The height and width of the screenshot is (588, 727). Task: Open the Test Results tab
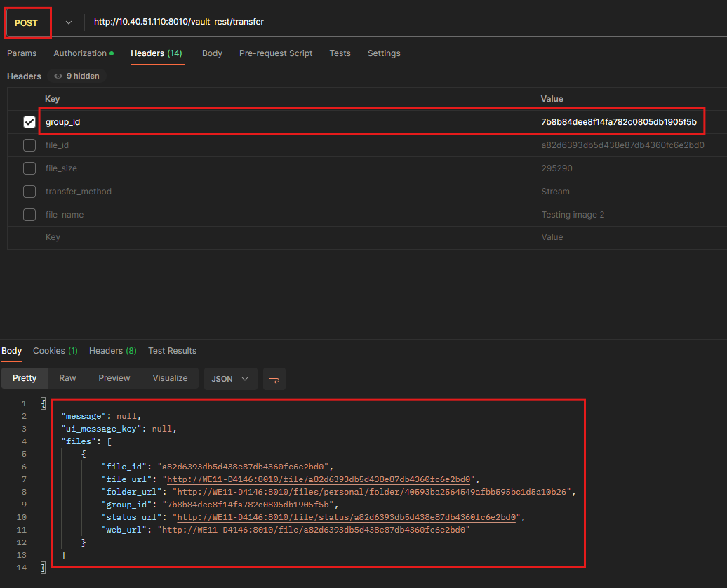tap(172, 351)
